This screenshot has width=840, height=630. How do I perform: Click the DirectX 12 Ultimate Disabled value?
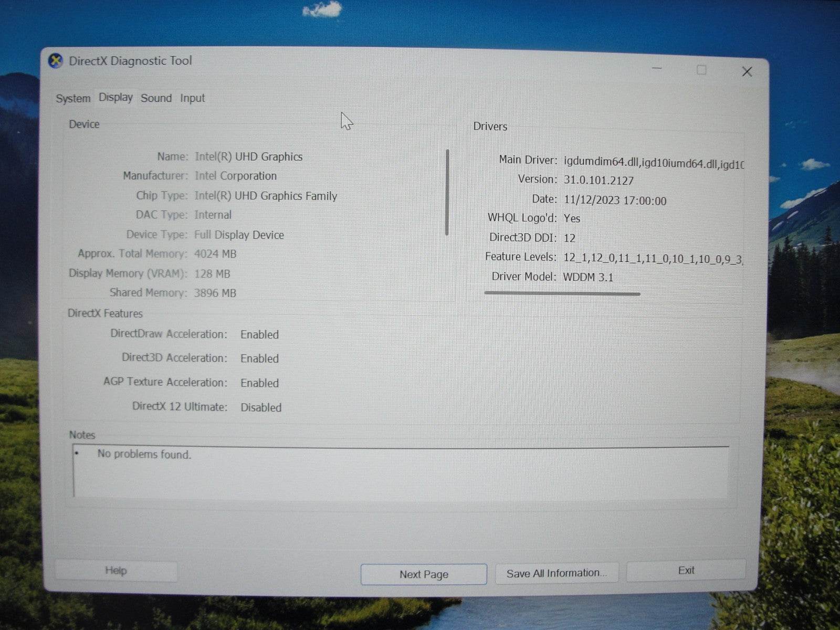pos(261,407)
